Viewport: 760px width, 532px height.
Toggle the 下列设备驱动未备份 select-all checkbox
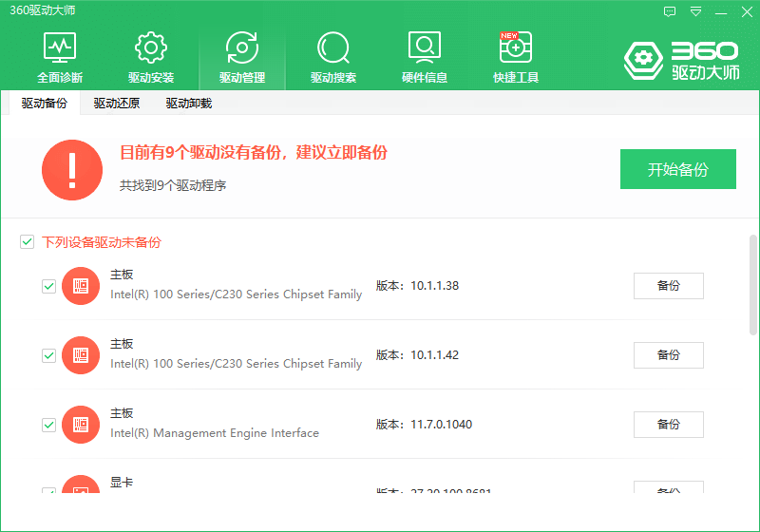28,241
